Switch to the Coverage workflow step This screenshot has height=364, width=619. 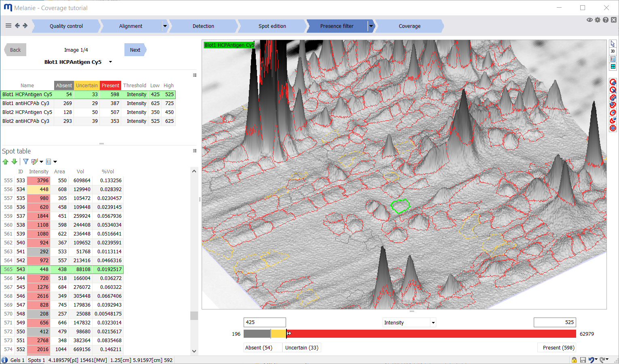pos(410,26)
